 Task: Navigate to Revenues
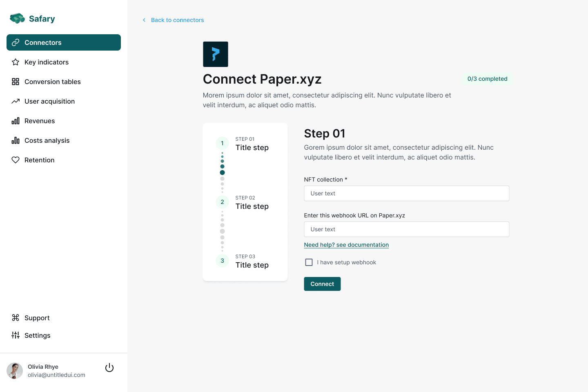click(64, 121)
